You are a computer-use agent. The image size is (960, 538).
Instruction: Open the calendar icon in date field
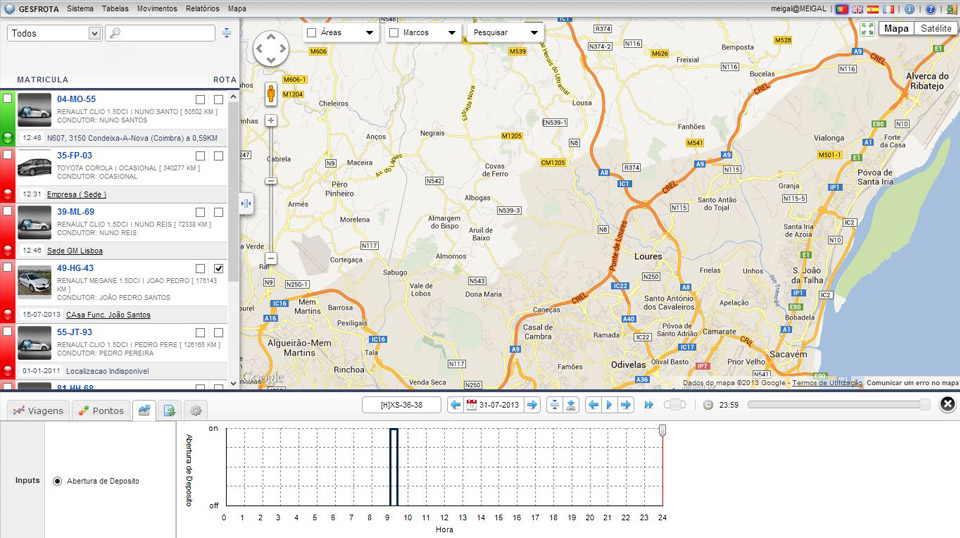(471, 405)
